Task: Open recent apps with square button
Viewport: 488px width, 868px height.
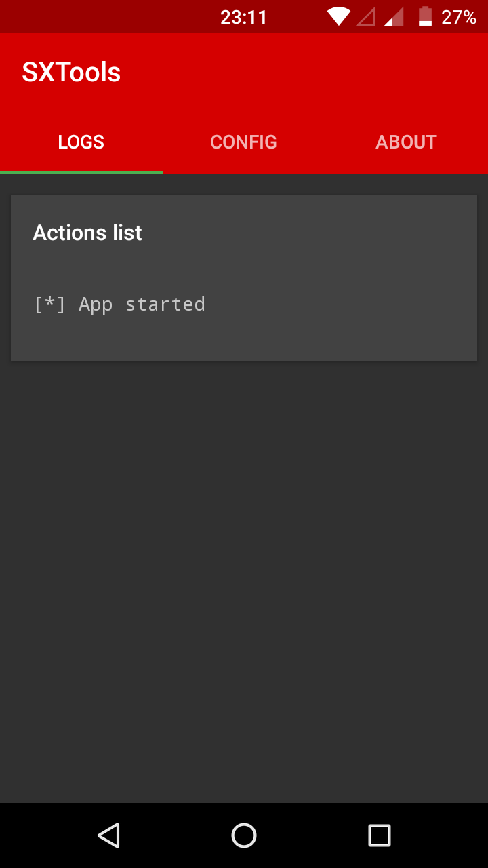Action: click(x=380, y=835)
